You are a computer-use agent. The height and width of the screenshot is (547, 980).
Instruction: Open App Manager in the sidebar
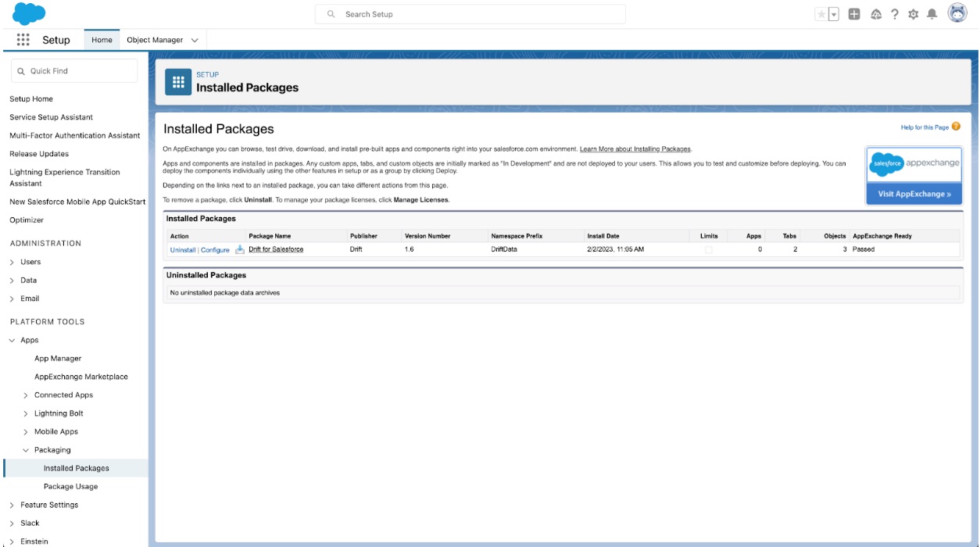(58, 359)
